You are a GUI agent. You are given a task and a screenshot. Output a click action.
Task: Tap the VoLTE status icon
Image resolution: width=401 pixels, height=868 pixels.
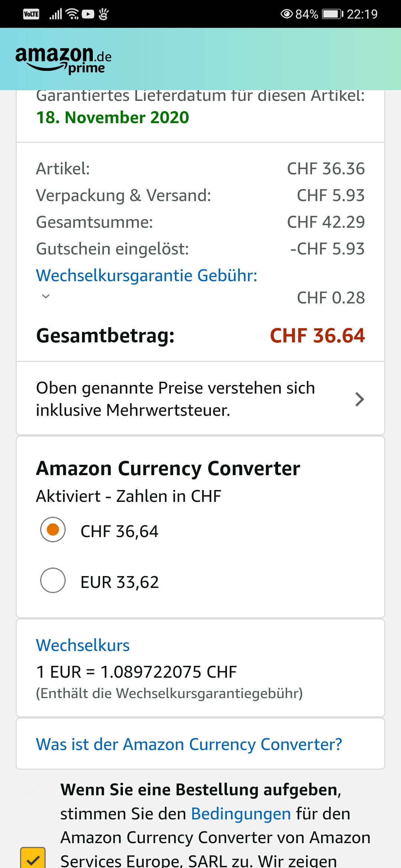(x=31, y=14)
